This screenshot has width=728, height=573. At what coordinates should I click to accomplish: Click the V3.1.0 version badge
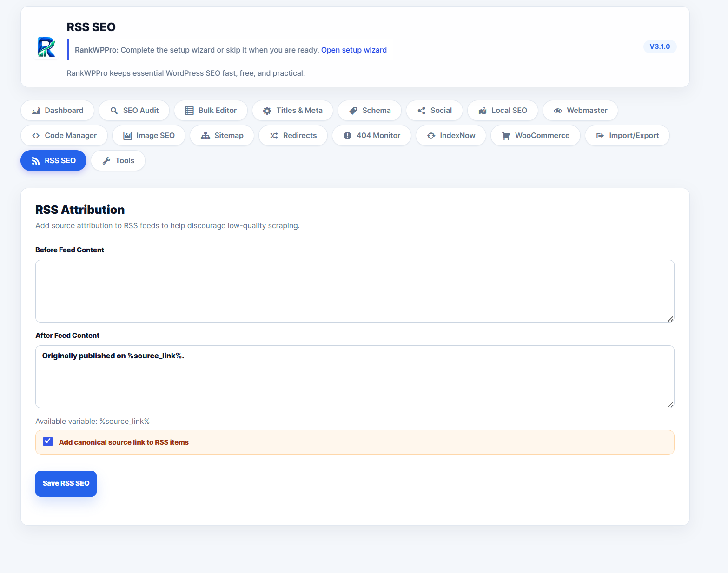[x=660, y=47]
